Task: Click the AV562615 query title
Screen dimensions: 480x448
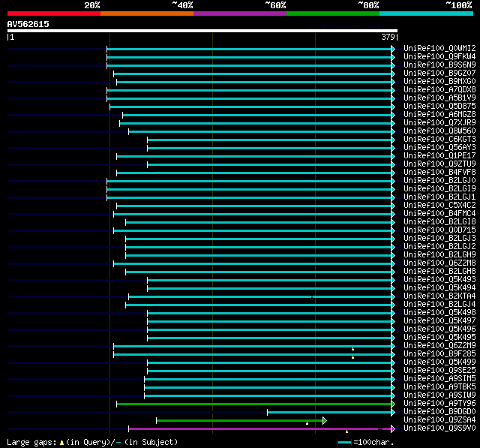Action: [28, 24]
